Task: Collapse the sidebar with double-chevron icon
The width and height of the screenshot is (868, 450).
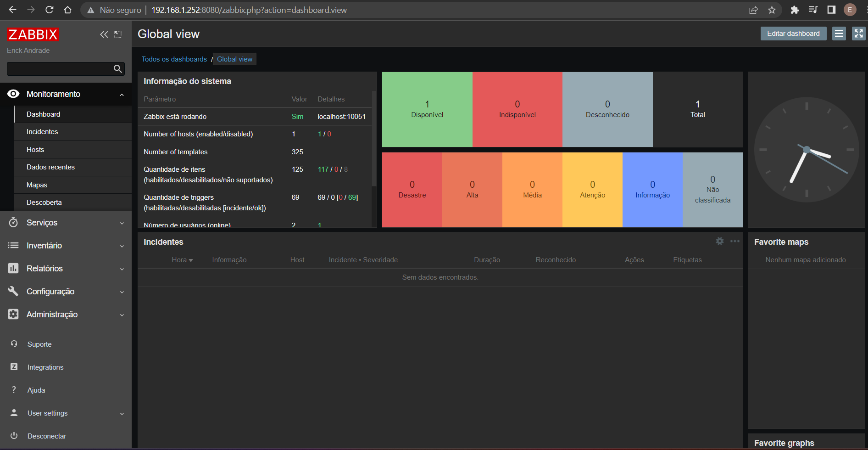Action: pos(104,34)
